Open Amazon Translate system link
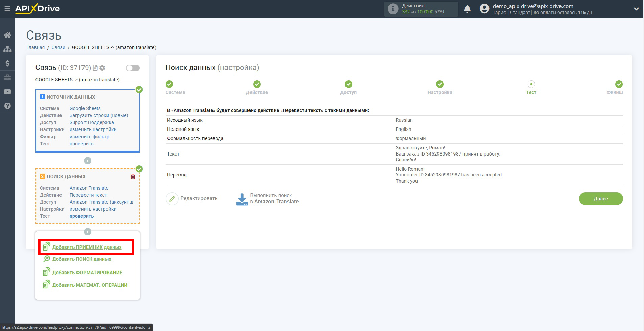The image size is (644, 331). 89,188
